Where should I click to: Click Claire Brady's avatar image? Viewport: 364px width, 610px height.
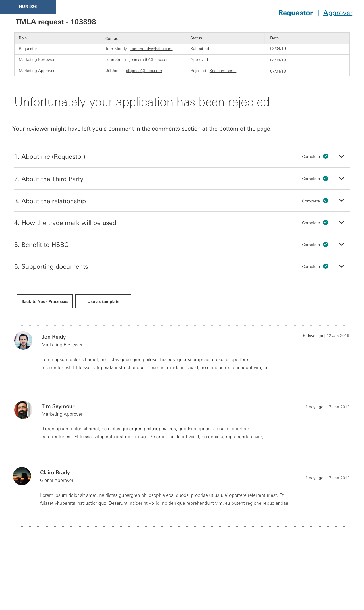(22, 476)
